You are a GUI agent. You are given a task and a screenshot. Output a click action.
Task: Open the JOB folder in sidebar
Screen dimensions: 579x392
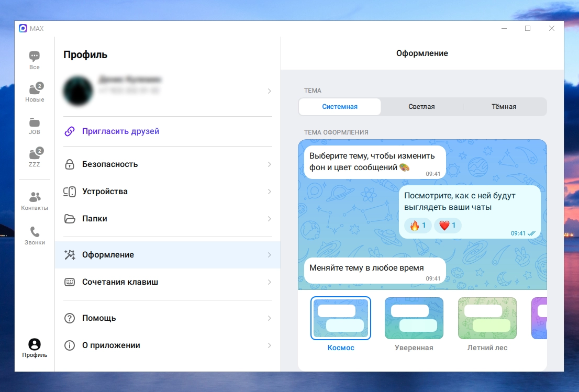(35, 126)
